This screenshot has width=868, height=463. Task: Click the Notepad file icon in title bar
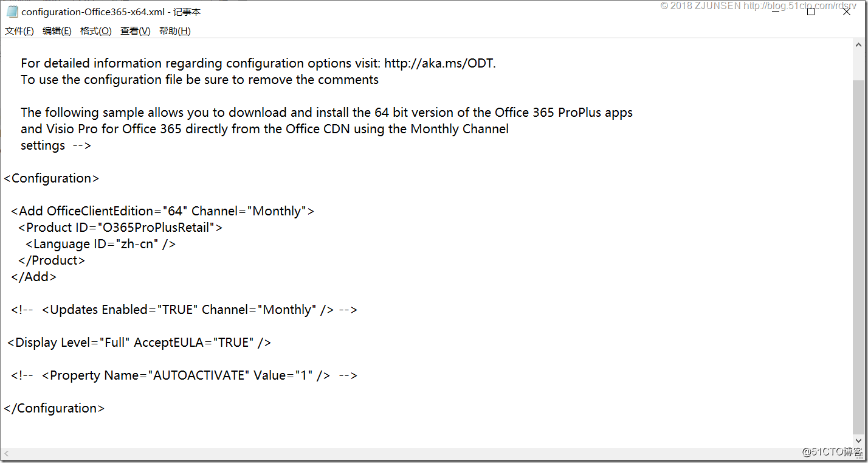(12, 12)
